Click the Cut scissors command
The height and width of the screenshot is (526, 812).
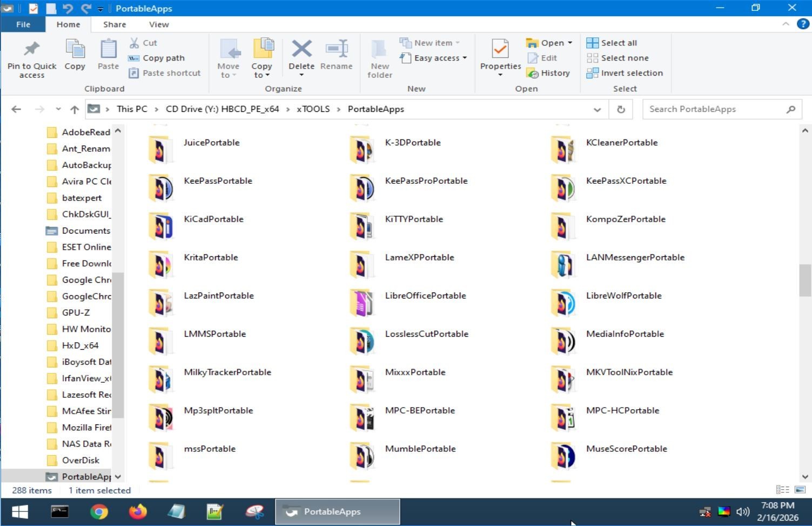point(143,43)
